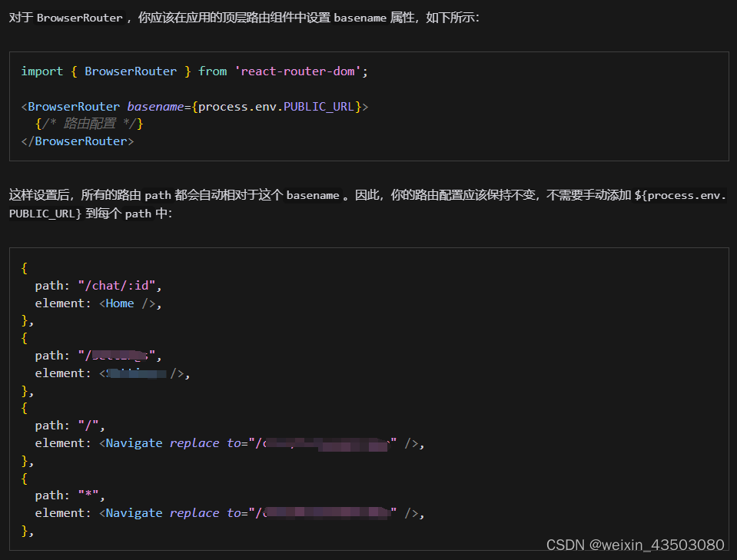Select the basename attribute text in the heading paragraph
The height and width of the screenshot is (560, 737).
click(x=360, y=18)
